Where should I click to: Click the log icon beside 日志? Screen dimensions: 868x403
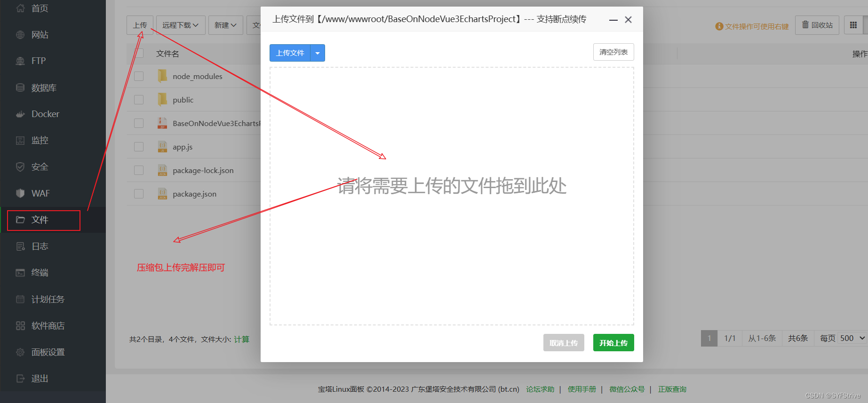coord(20,246)
